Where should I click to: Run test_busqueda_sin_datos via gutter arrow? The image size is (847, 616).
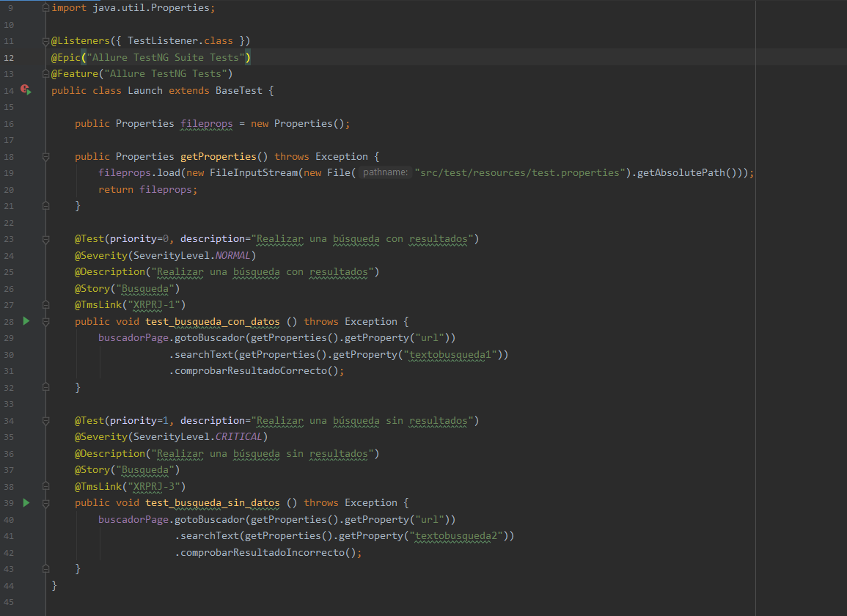[x=26, y=503]
